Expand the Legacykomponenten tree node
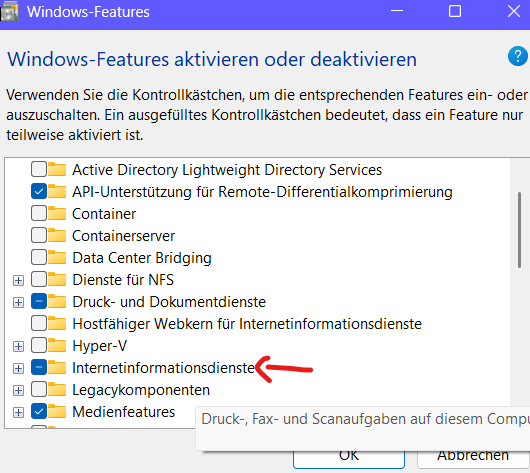The image size is (530, 473). click(x=18, y=390)
